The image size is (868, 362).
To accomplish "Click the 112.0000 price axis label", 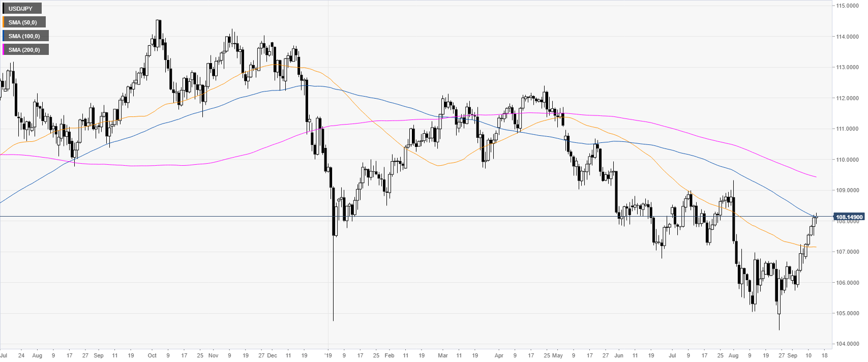I will tap(848, 98).
